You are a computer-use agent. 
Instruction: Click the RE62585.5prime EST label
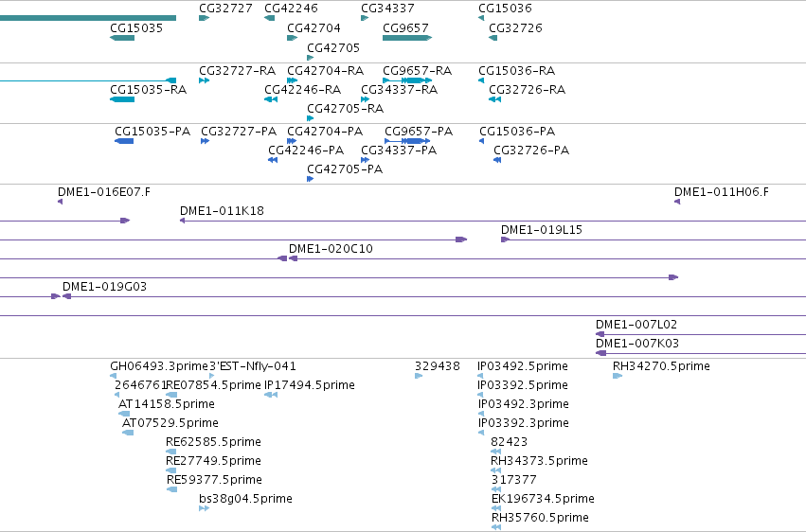213,442
